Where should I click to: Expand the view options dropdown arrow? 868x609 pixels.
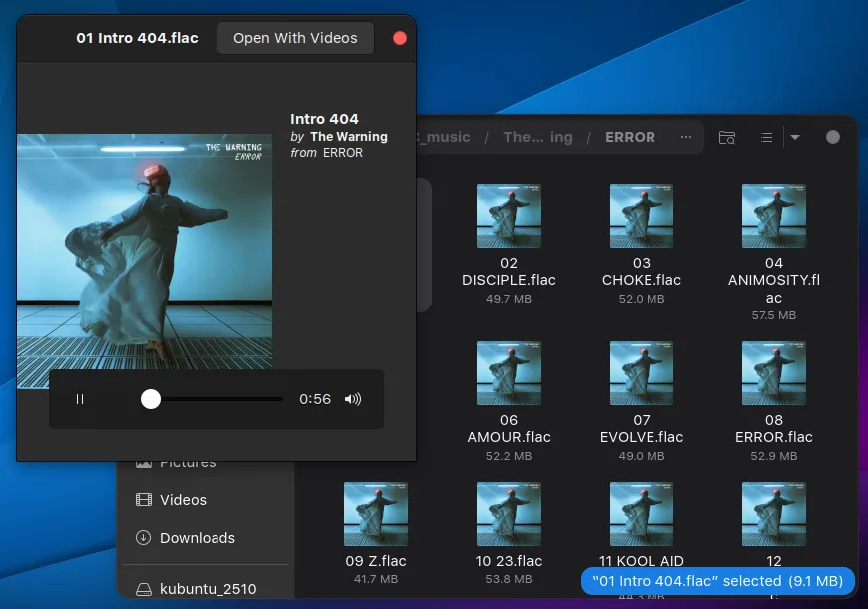point(795,137)
